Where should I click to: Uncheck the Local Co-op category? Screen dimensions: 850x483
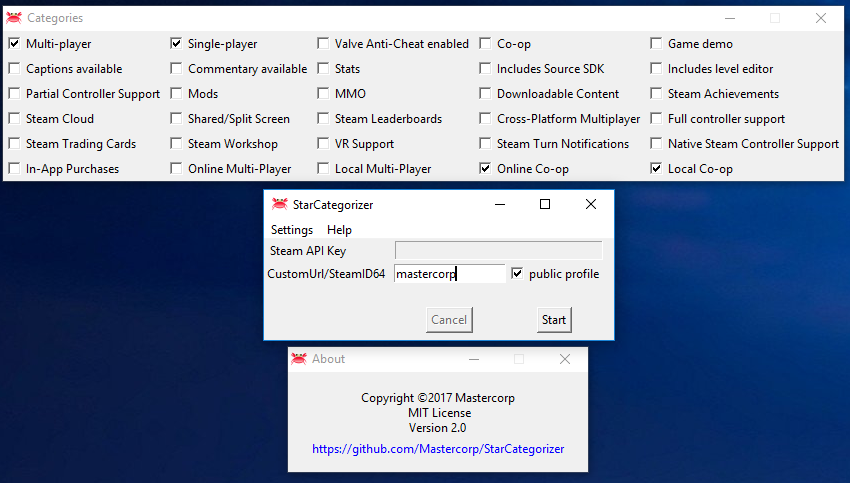pos(656,168)
